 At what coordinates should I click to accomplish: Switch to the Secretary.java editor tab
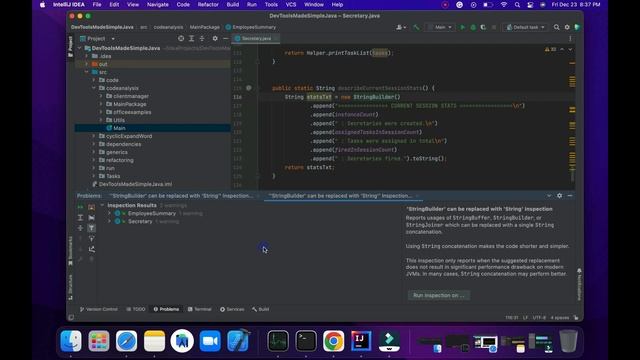256,39
